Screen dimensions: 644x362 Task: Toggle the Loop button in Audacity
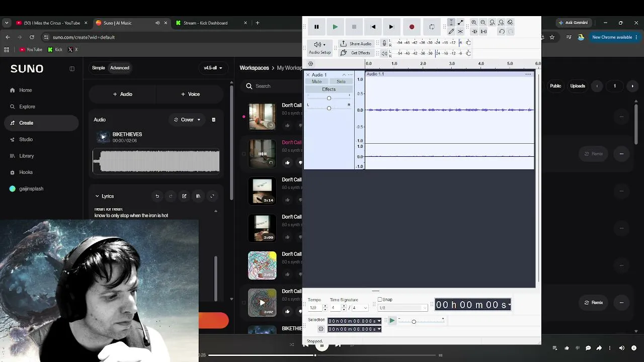tap(432, 27)
